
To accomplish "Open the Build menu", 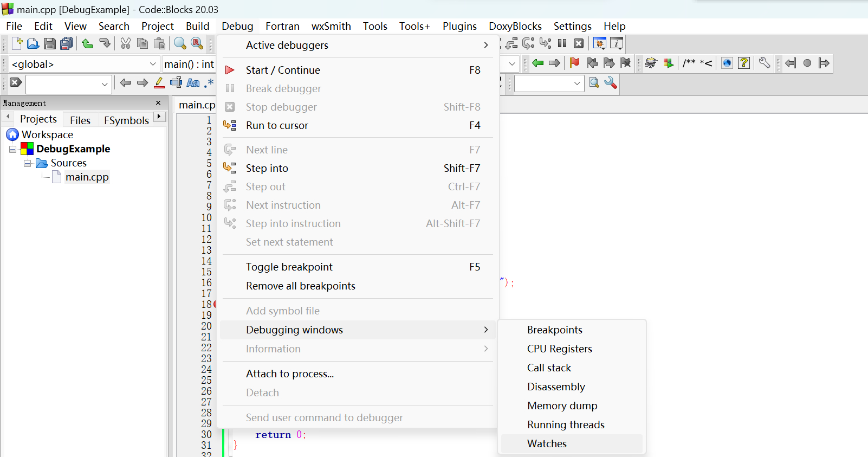I will 197,26.
